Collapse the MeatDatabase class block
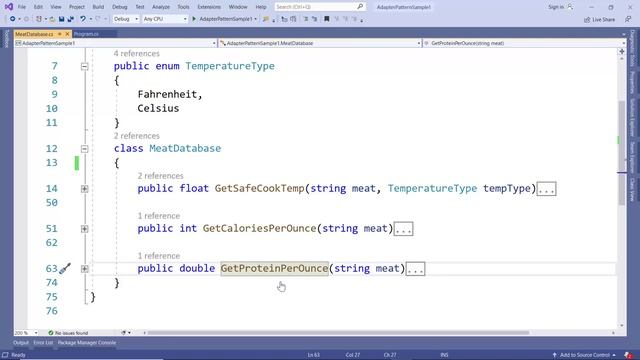The image size is (640, 360). coord(84,149)
